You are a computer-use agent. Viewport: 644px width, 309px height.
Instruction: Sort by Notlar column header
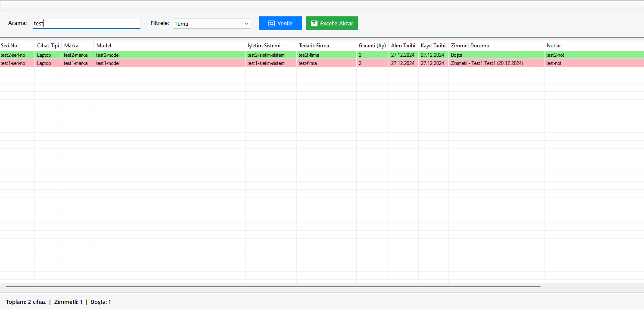point(594,46)
